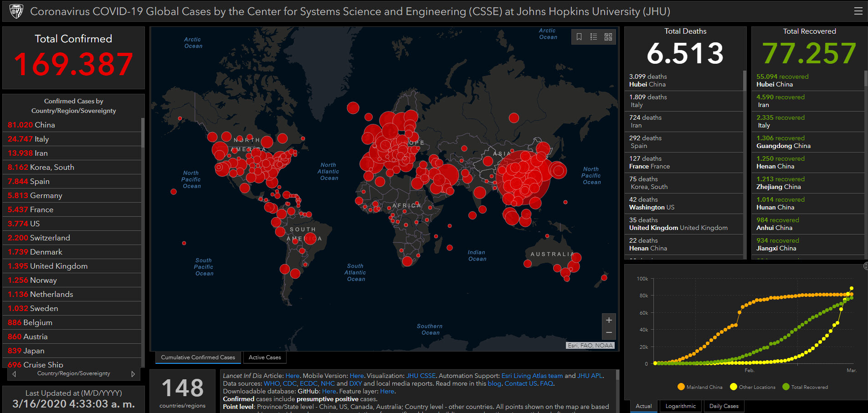This screenshot has width=868, height=413.
Task: Go to next list with right arrow
Action: tap(133, 374)
